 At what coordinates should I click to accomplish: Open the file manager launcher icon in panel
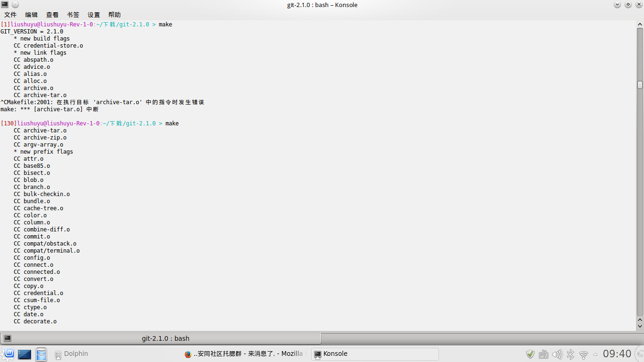click(x=41, y=354)
